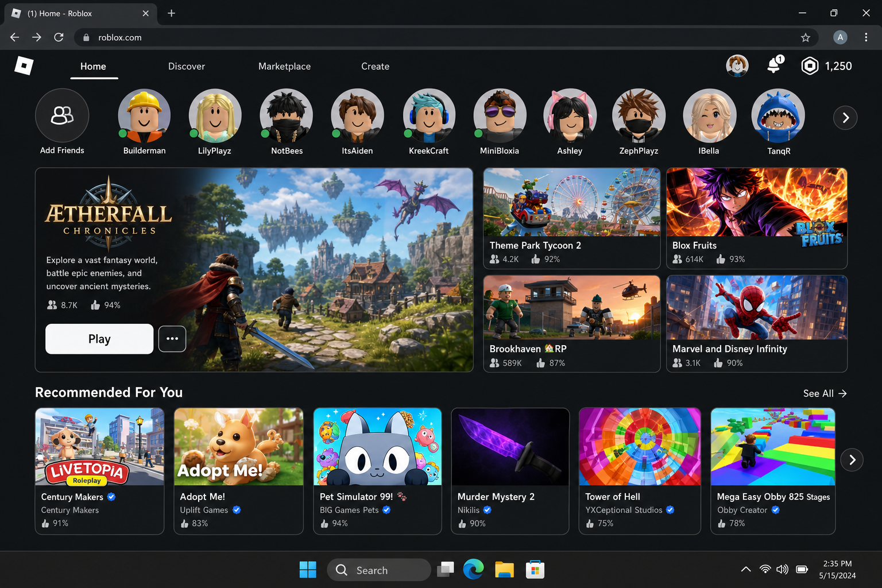882x588 pixels.
Task: Open ZephPlayz's friend avatar
Action: pos(639,115)
